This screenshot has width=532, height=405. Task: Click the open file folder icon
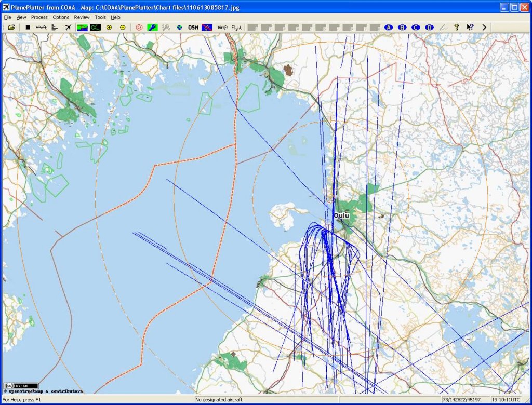coord(11,28)
